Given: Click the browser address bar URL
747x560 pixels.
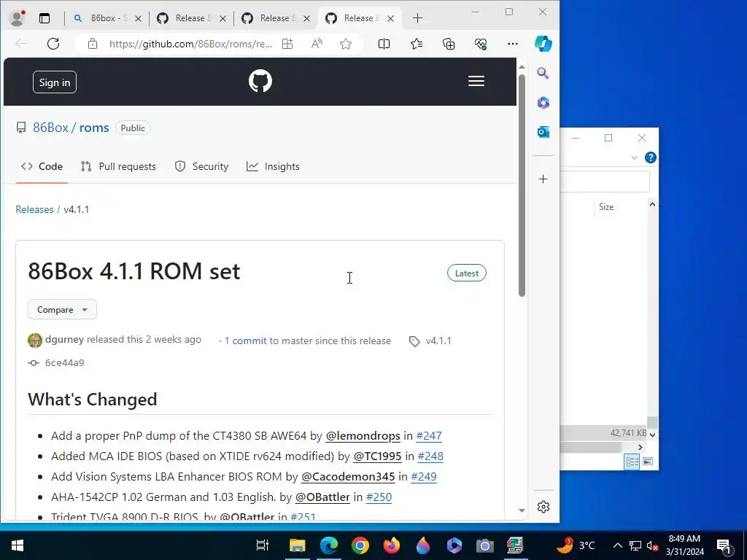Looking at the screenshot, I should click(190, 44).
